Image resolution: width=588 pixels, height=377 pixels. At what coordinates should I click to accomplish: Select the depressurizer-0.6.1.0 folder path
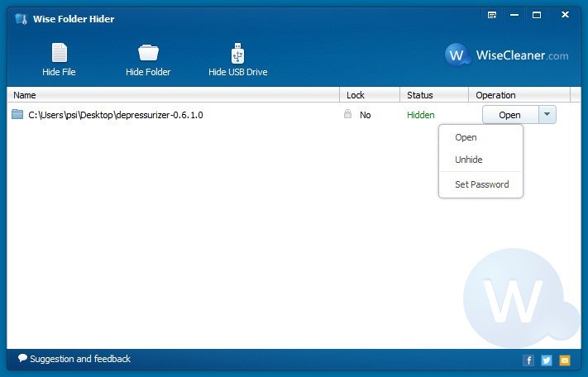(116, 115)
